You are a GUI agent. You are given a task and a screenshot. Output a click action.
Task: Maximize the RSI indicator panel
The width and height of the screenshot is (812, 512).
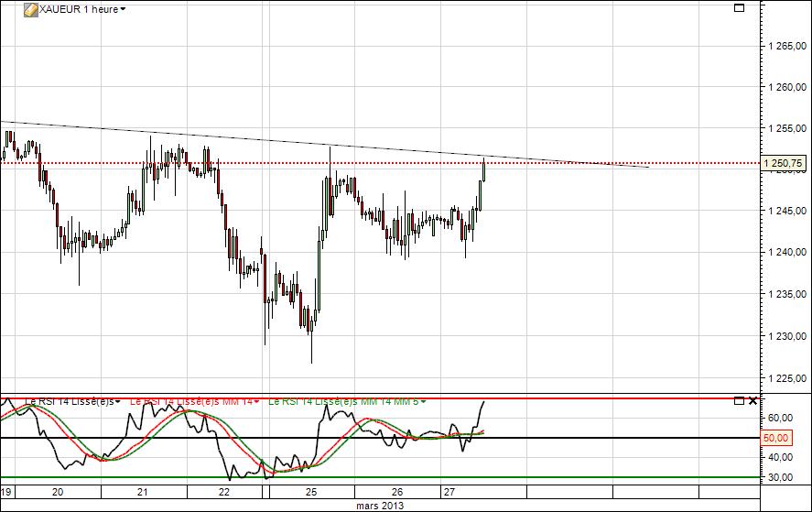[x=739, y=400]
